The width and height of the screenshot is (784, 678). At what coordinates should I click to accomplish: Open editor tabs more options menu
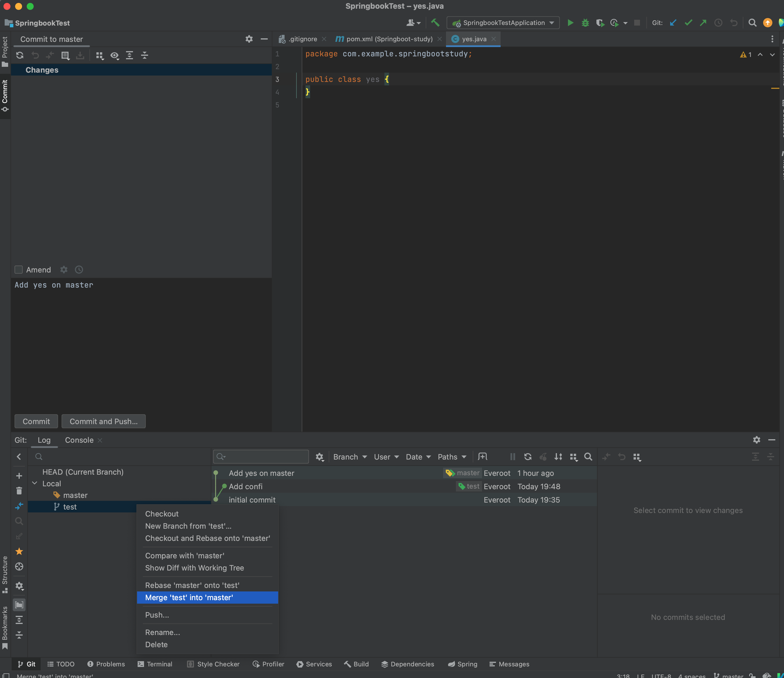[x=772, y=39]
